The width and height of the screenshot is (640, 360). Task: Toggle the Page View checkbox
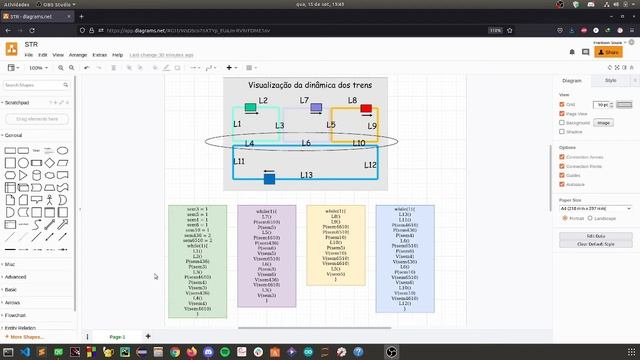(562, 113)
